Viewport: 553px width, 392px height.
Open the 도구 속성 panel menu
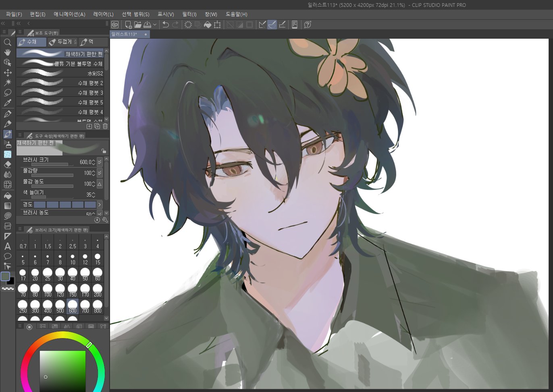coord(20,135)
